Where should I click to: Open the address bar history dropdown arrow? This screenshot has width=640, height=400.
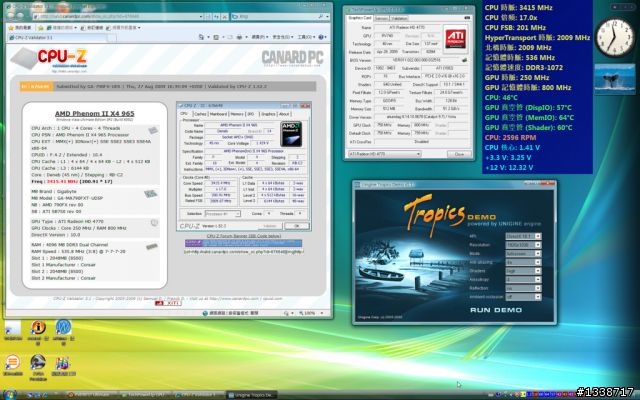201,17
